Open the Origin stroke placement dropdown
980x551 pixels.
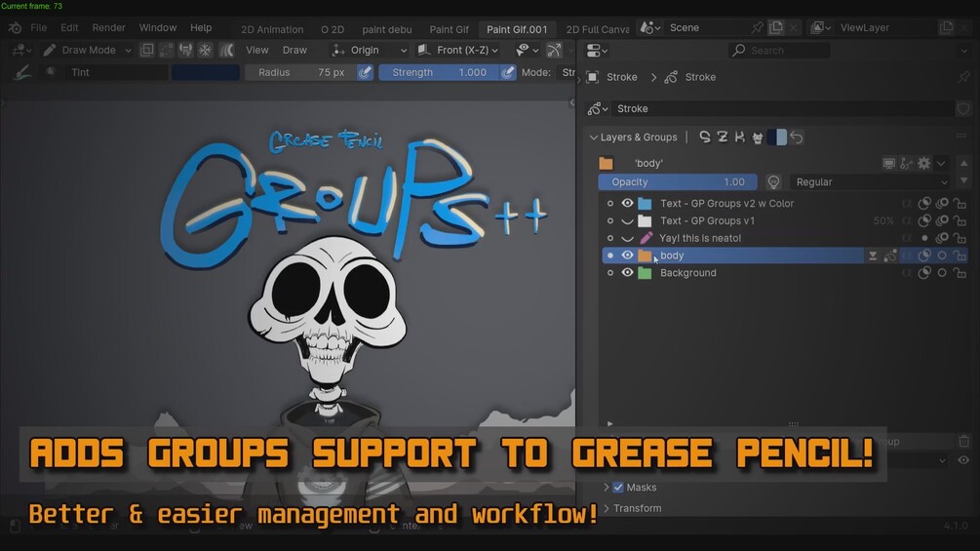pos(370,50)
